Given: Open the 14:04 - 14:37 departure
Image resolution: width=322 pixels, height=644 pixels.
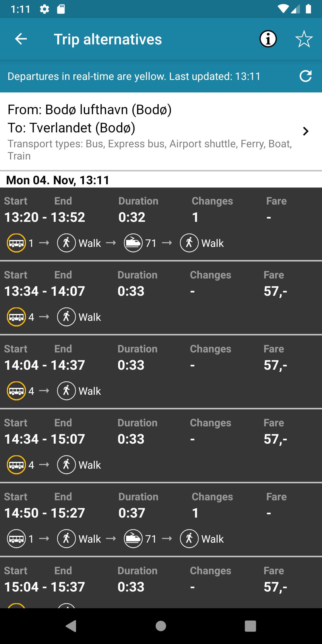Looking at the screenshot, I should (x=161, y=366).
